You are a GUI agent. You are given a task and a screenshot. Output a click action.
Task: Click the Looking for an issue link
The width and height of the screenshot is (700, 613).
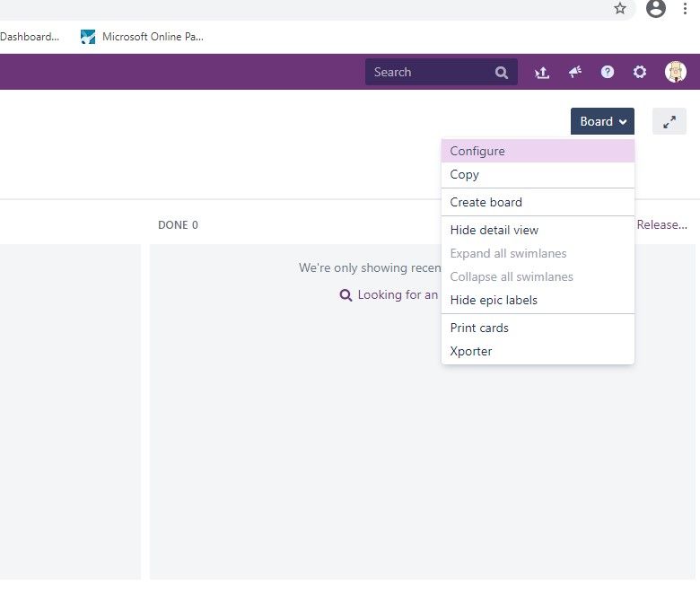pos(398,294)
